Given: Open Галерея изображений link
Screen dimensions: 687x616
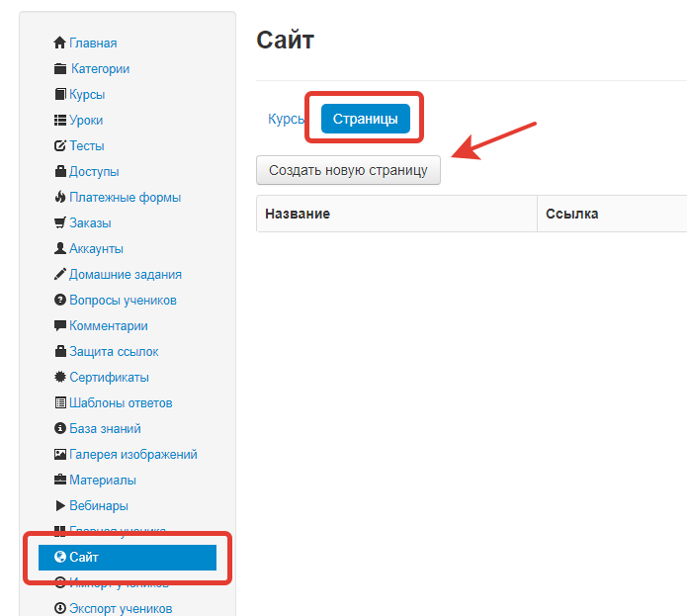Looking at the screenshot, I should pos(133,454).
